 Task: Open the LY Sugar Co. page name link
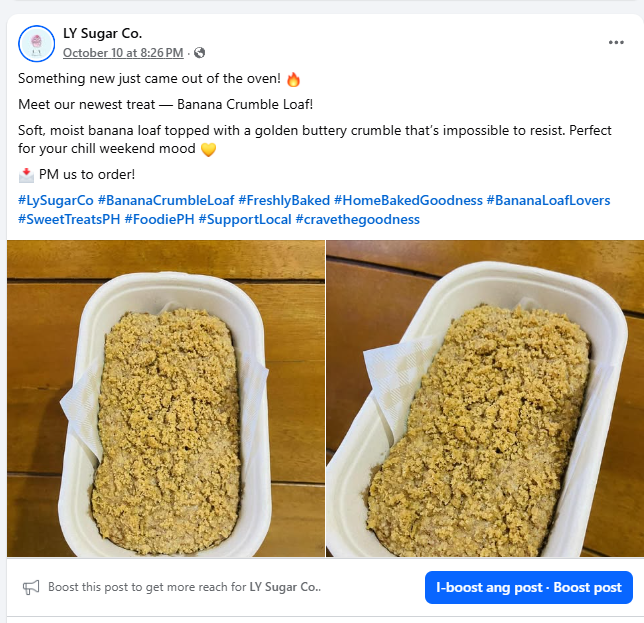[x=102, y=34]
